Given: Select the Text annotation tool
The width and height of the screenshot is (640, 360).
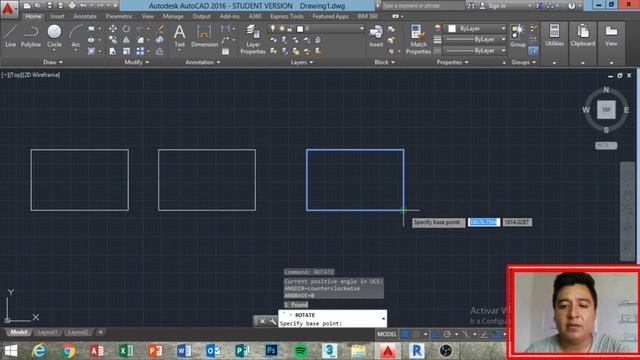Looking at the screenshot, I should (180, 36).
